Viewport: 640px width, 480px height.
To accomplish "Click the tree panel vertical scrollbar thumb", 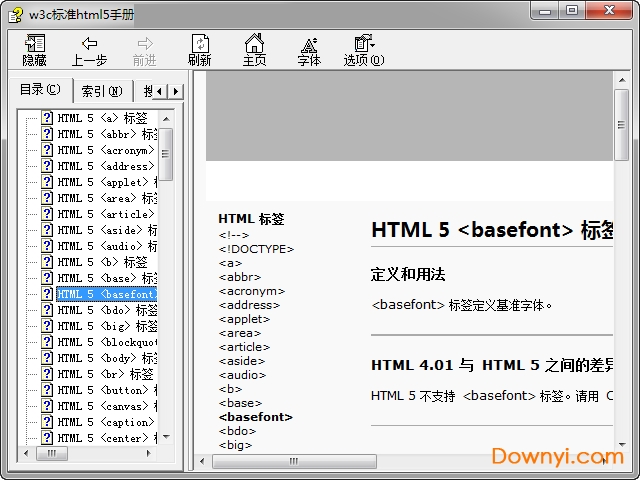I will point(166,154).
